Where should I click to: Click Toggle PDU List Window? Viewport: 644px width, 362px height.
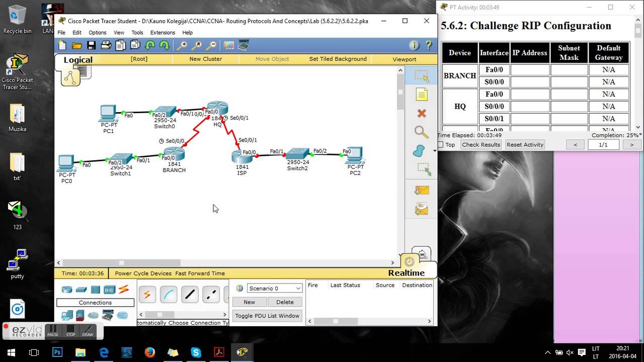267,316
